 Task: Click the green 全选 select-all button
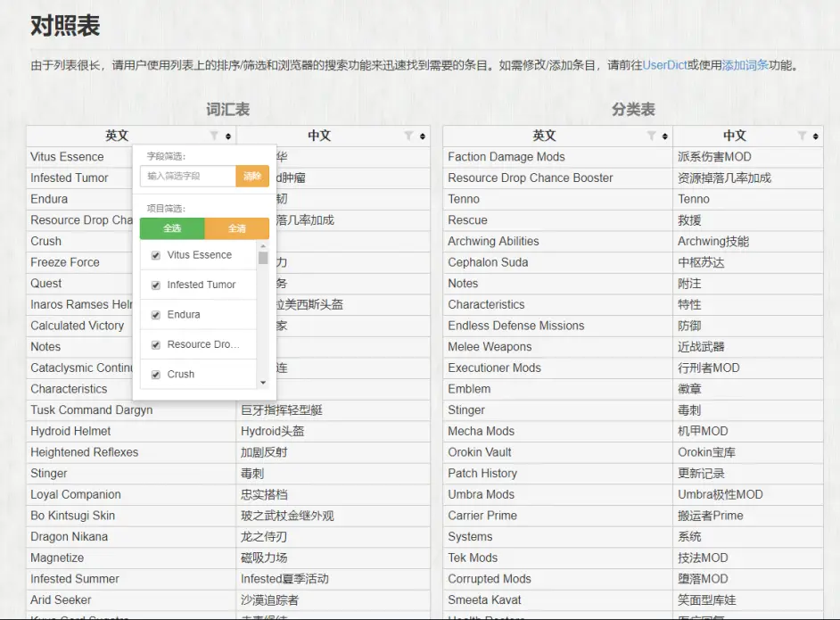click(172, 228)
